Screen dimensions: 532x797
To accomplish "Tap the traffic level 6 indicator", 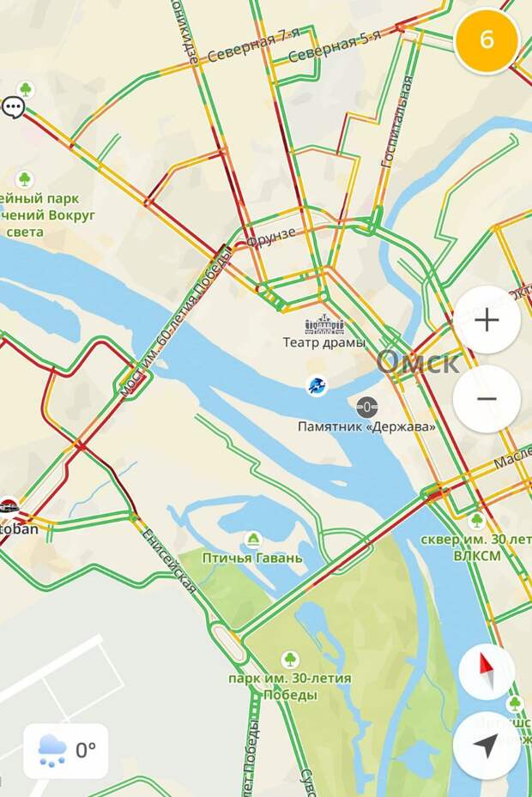I will pyautogui.click(x=487, y=39).
